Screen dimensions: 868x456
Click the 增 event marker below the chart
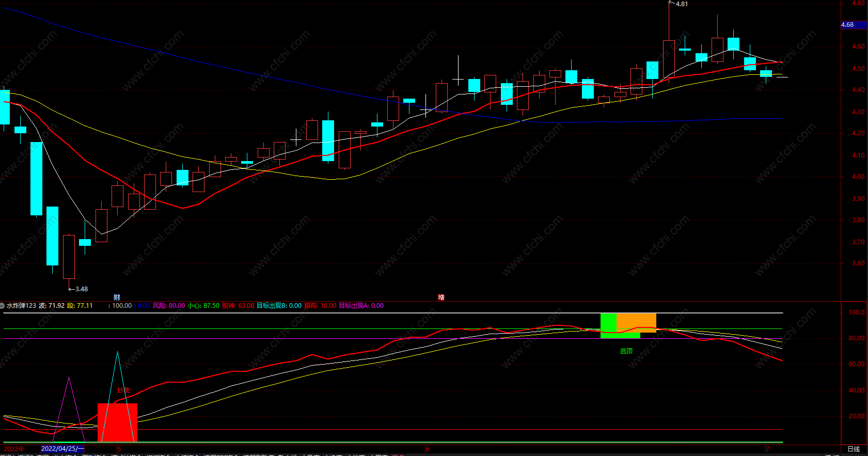point(441,297)
